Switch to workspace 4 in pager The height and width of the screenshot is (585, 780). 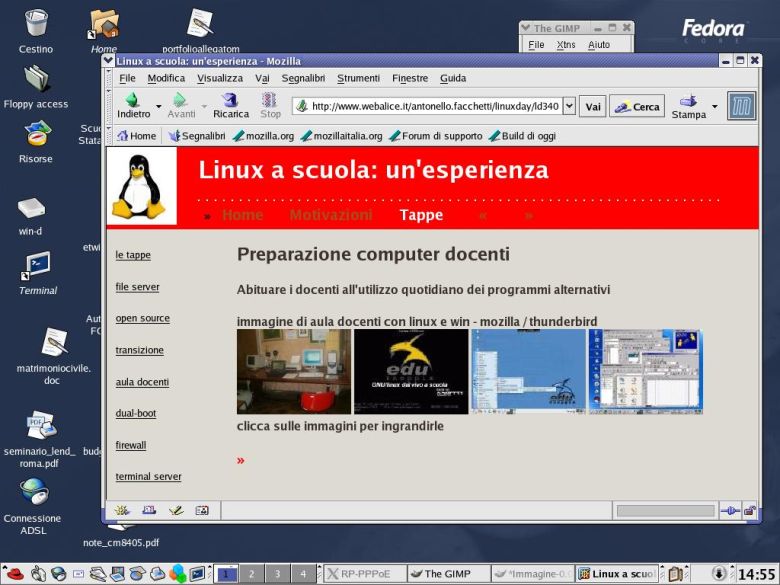[303, 574]
